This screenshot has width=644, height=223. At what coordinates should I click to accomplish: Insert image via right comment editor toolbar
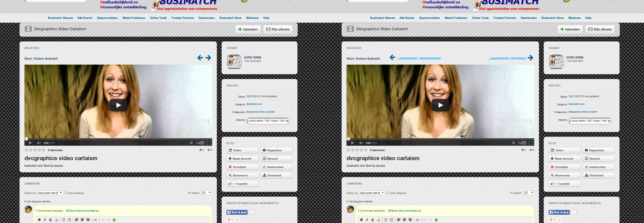pyautogui.click(x=436, y=220)
